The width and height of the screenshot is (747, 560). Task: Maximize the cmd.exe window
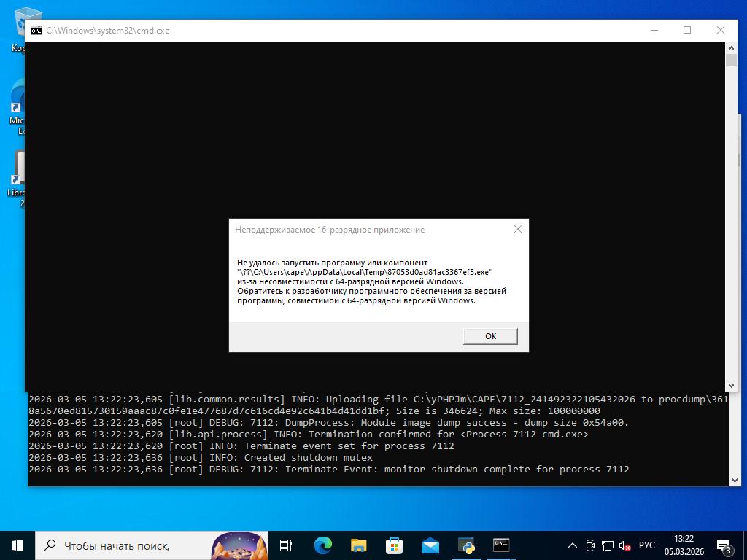point(686,30)
